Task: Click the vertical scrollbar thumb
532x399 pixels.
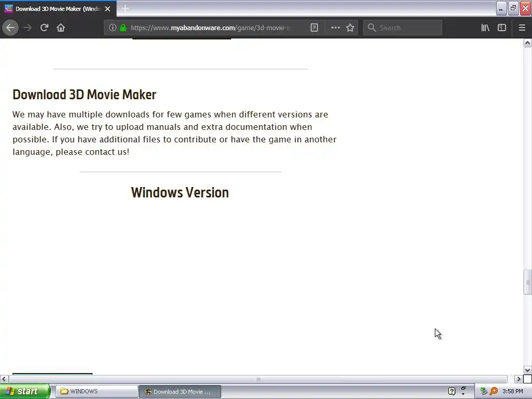Action: [x=527, y=282]
